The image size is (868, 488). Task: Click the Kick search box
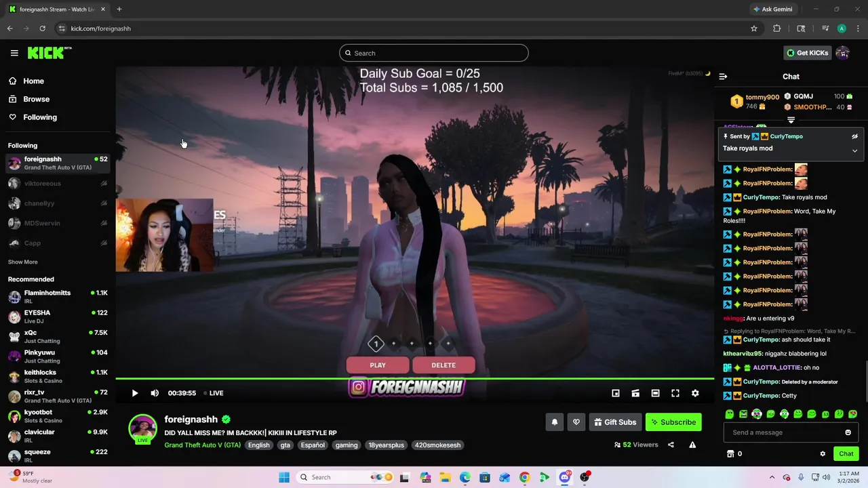(434, 53)
